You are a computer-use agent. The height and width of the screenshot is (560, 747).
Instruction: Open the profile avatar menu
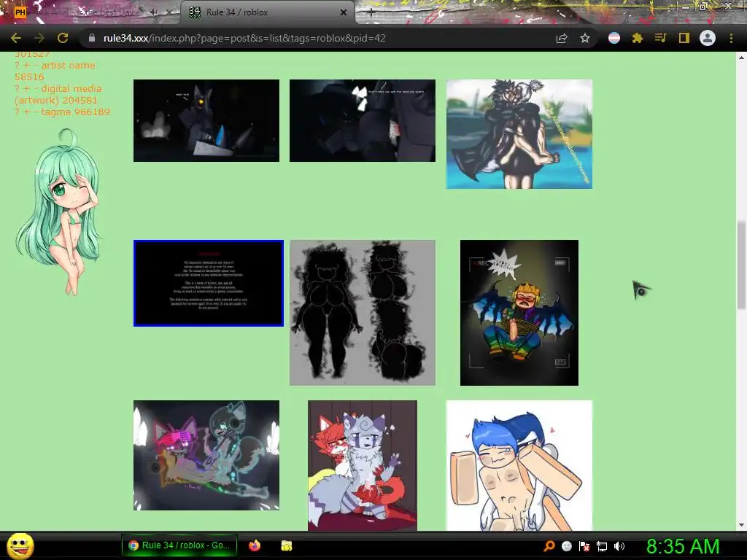(x=708, y=38)
